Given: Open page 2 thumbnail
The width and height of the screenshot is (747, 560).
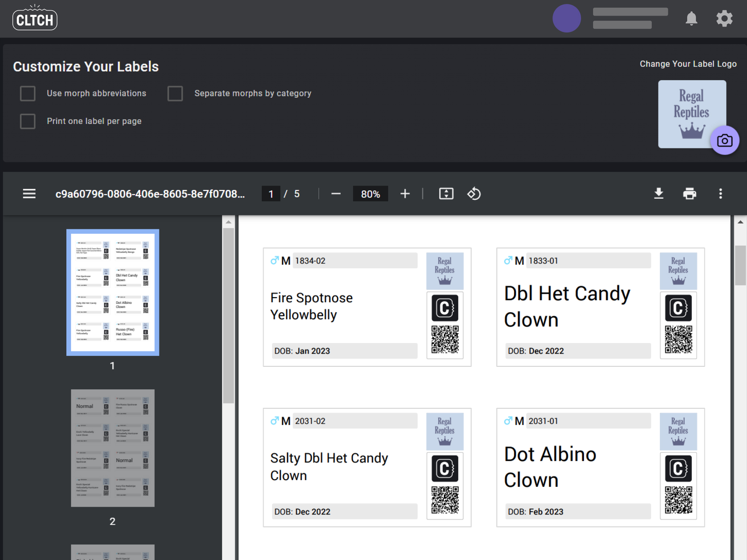Looking at the screenshot, I should tap(113, 448).
